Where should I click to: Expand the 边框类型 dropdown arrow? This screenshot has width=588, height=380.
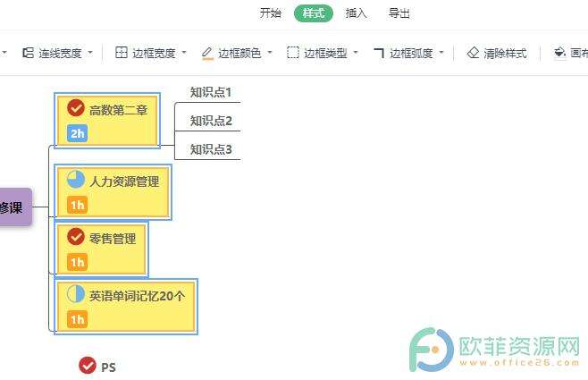[x=356, y=53]
